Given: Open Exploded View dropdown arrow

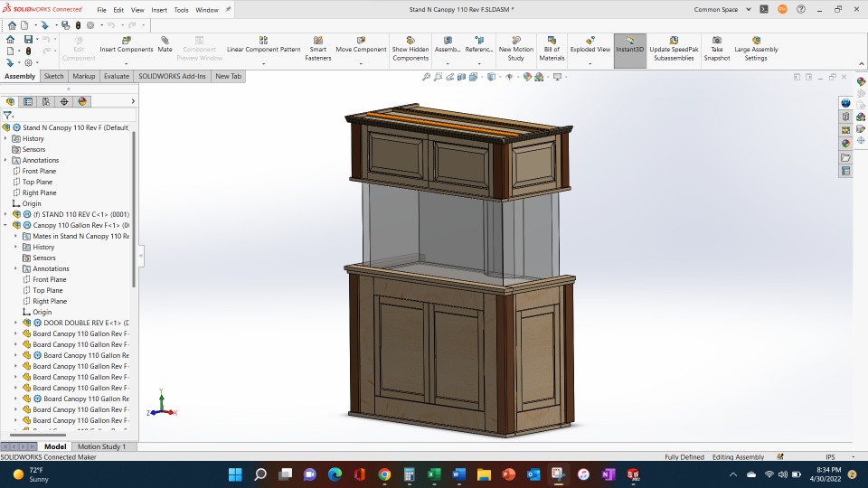Looking at the screenshot, I should 590,63.
